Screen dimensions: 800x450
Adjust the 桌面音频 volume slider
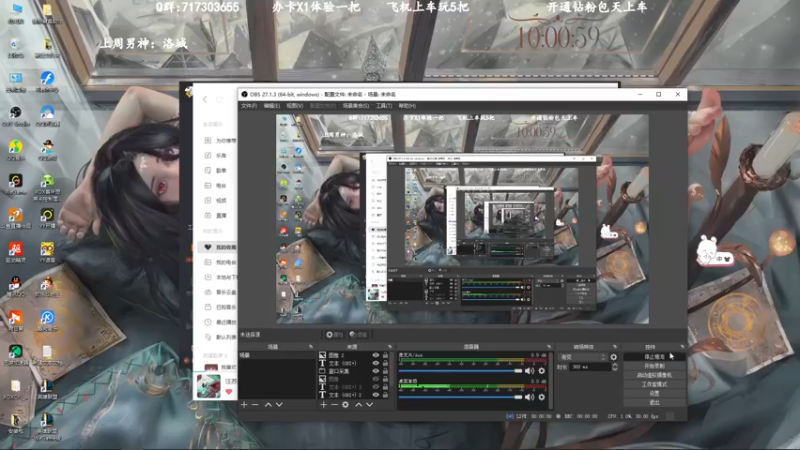(x=461, y=397)
